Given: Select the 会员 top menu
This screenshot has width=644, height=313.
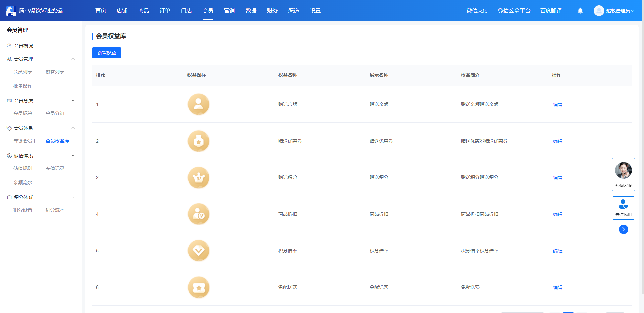Looking at the screenshot, I should [208, 11].
